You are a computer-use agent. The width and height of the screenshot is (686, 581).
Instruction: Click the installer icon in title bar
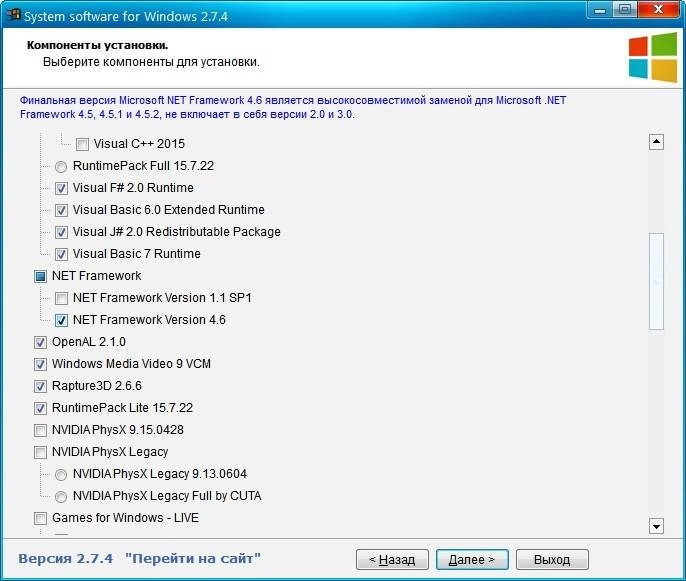click(x=14, y=15)
